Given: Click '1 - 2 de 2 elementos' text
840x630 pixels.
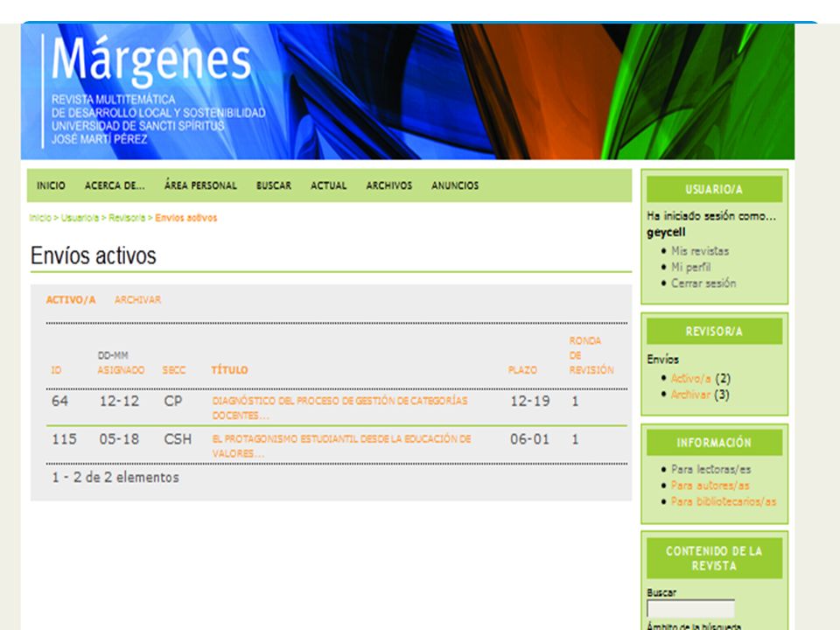Looking at the screenshot, I should [x=115, y=477].
